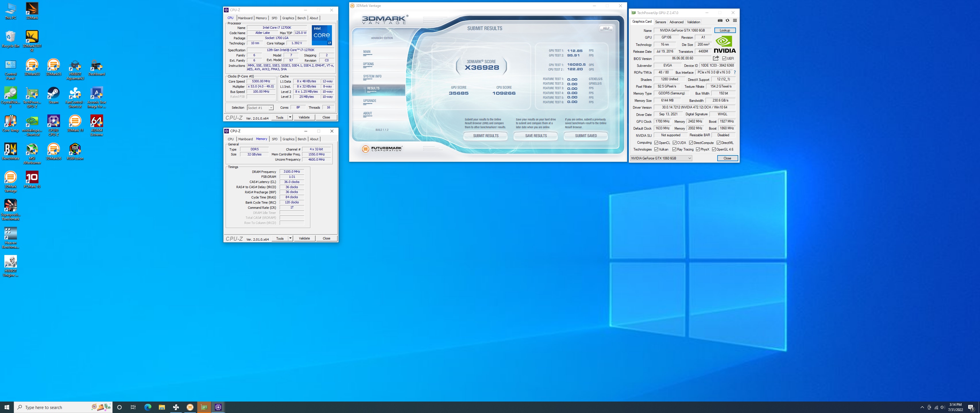Open HWBOT Aquamark3 desktop icon

(75, 69)
